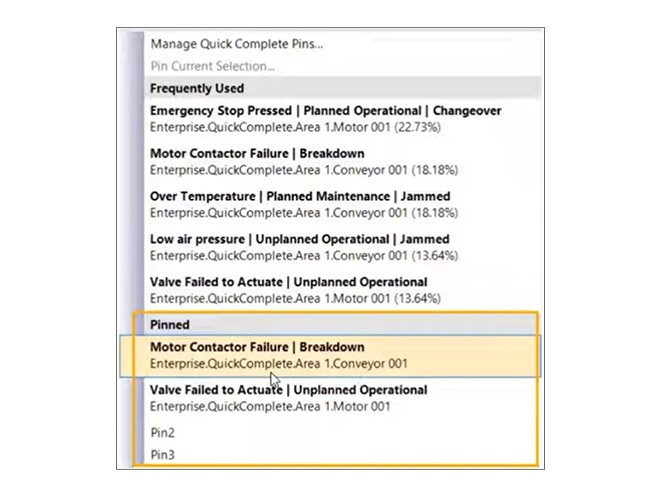Click the Frequently Used section header
The width and height of the screenshot is (664, 498).
pyautogui.click(x=197, y=88)
